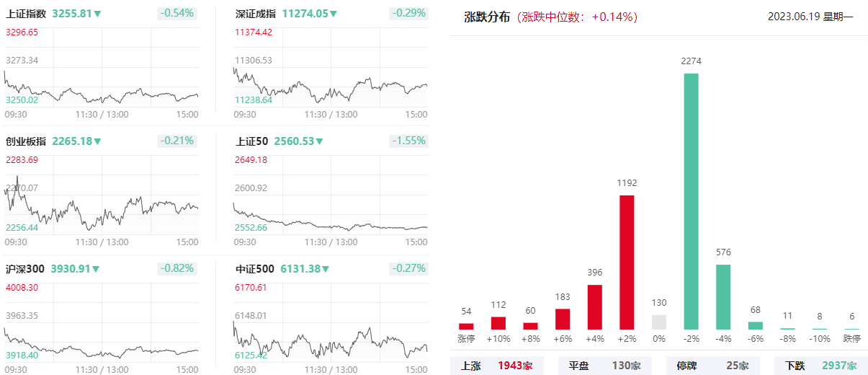Open the 上证指数 index title
The width and height of the screenshot is (868, 375).
pos(26,14)
